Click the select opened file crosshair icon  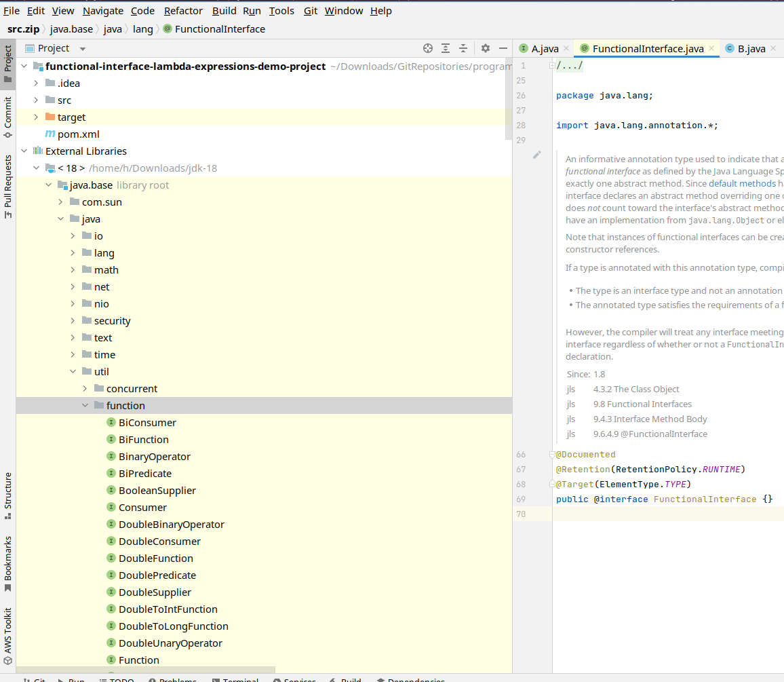[x=428, y=48]
